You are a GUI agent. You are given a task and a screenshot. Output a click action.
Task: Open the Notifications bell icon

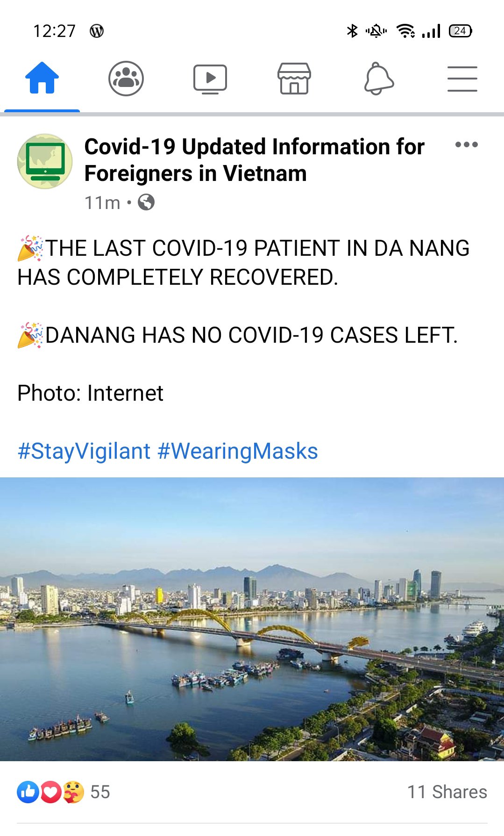pos(379,79)
